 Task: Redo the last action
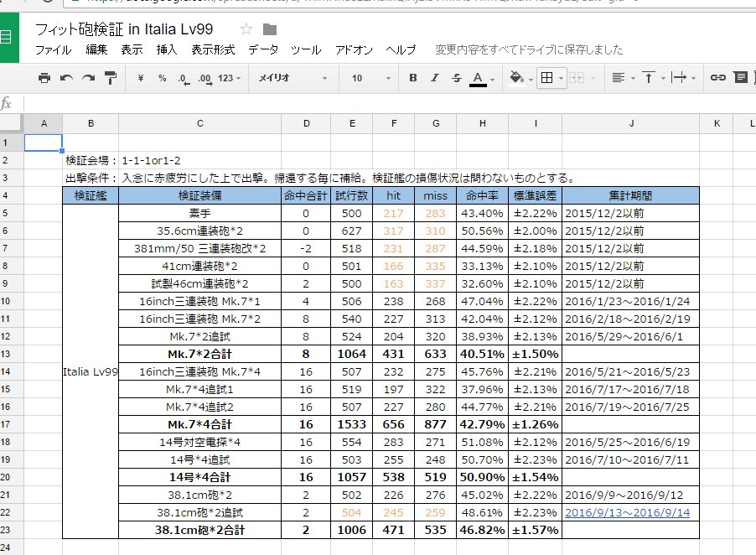(x=88, y=78)
